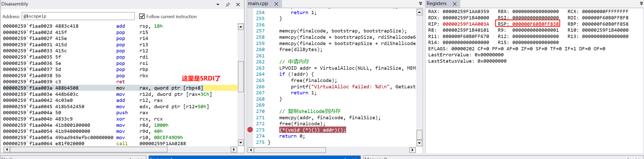The image size is (644, 159).
Task: Select the highlighted RSP register value
Action: 535,24
